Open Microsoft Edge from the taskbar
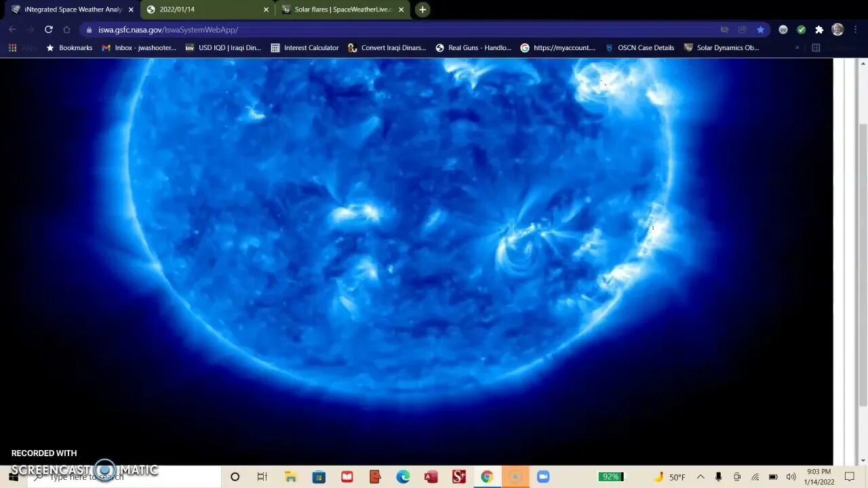Image resolution: width=868 pixels, height=488 pixels. pyautogui.click(x=403, y=477)
